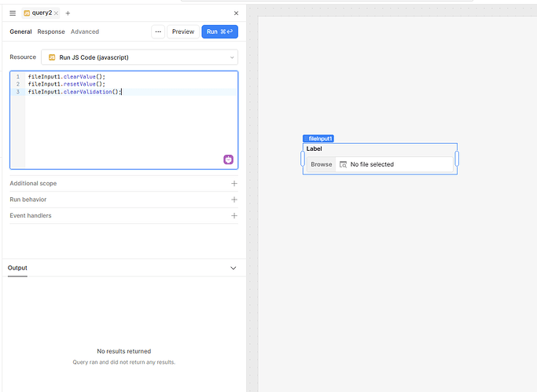
Task: Click the right resize handle of fileInput1
Action: point(457,159)
